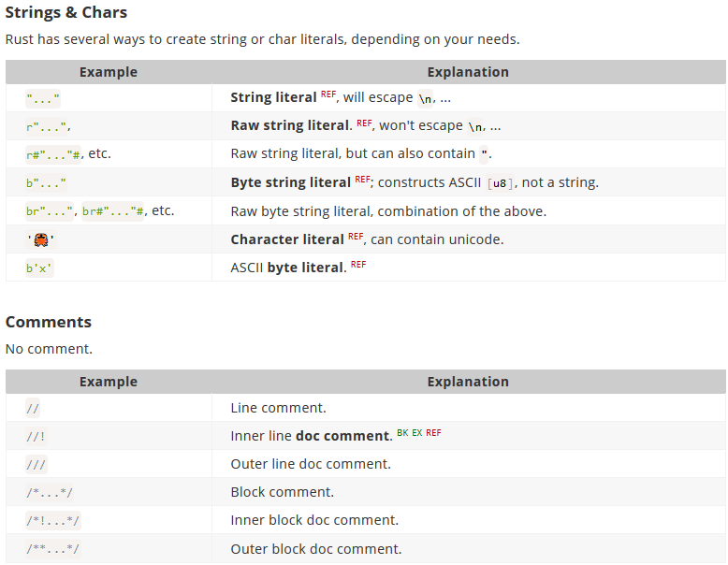Click "Raw byte string literal, combination" explanation

pyautogui.click(x=388, y=211)
